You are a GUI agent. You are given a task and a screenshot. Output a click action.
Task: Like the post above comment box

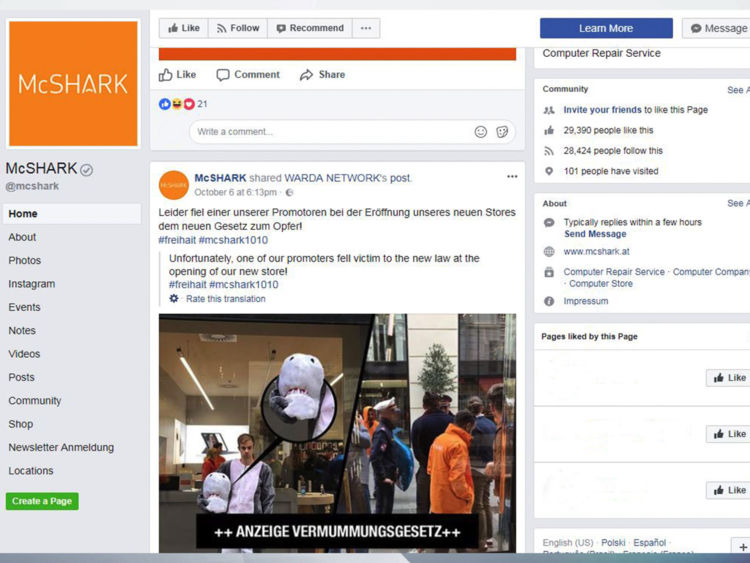(x=177, y=75)
